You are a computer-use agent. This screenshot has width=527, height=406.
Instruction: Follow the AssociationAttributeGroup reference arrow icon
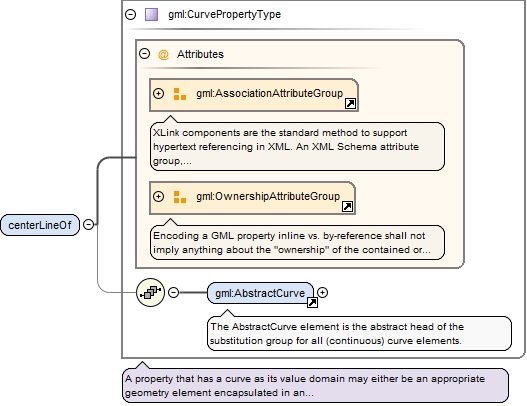[x=351, y=104]
